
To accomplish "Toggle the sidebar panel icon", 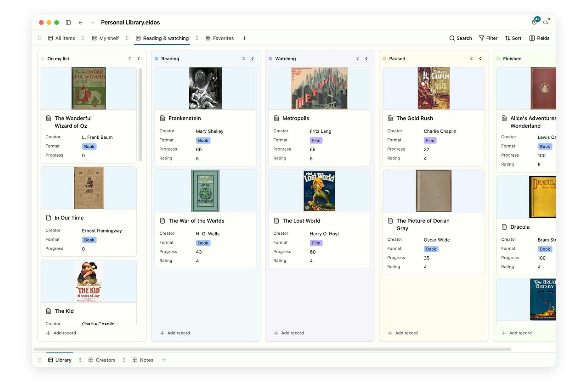I will (x=68, y=22).
